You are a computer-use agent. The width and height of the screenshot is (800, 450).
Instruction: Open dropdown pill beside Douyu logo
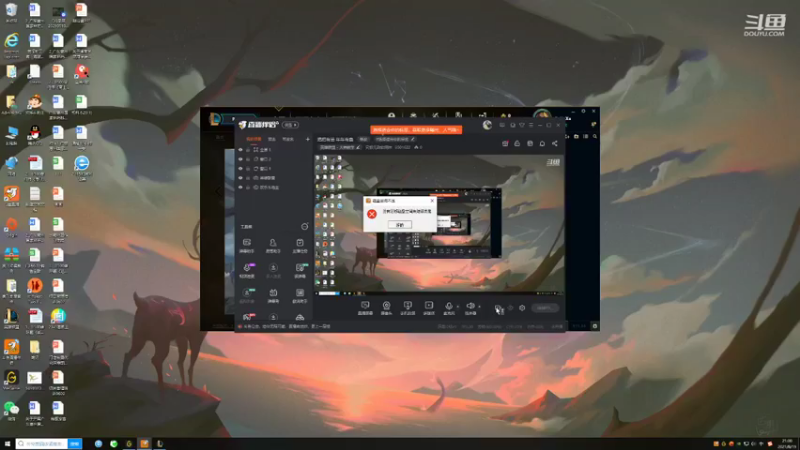point(290,125)
